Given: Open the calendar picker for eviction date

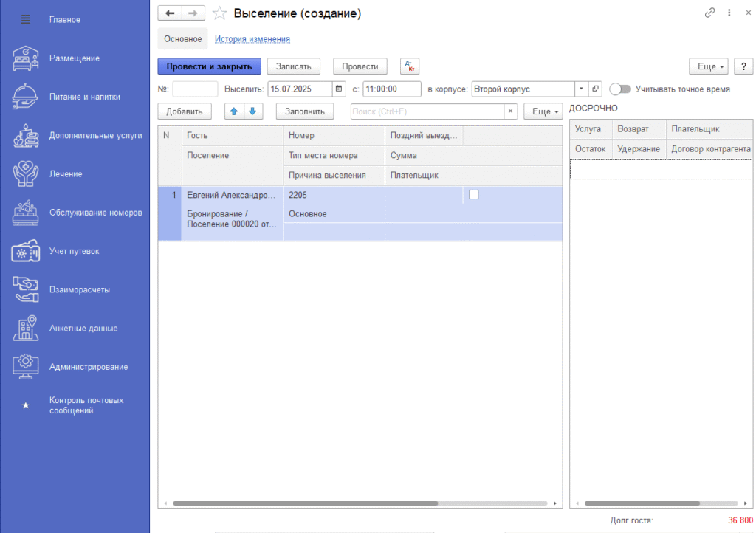Looking at the screenshot, I should (x=339, y=89).
